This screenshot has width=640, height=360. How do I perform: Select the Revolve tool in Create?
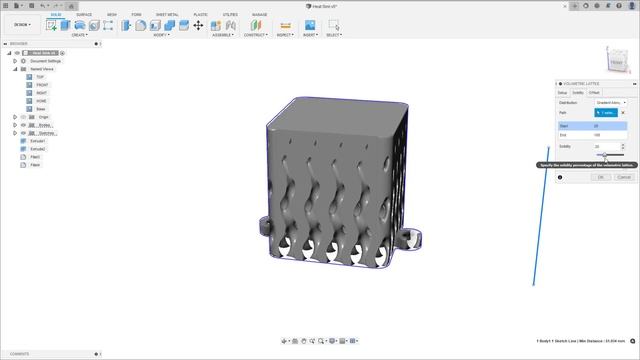point(80,25)
